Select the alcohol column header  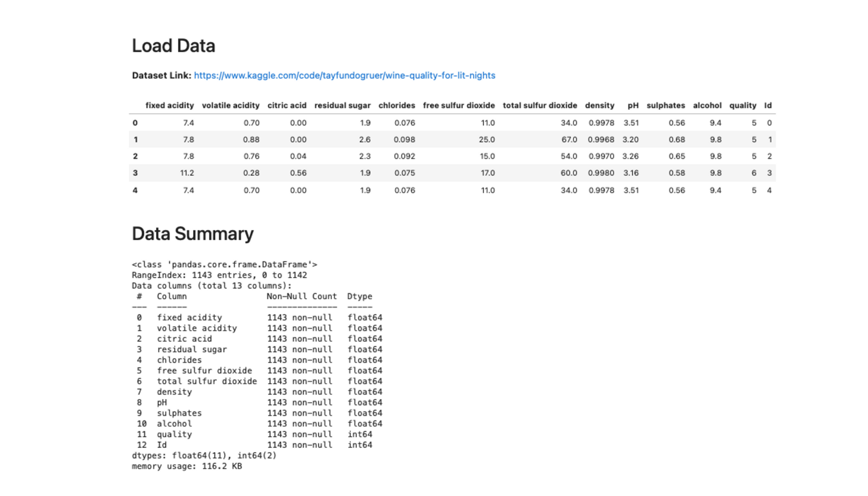coord(707,105)
